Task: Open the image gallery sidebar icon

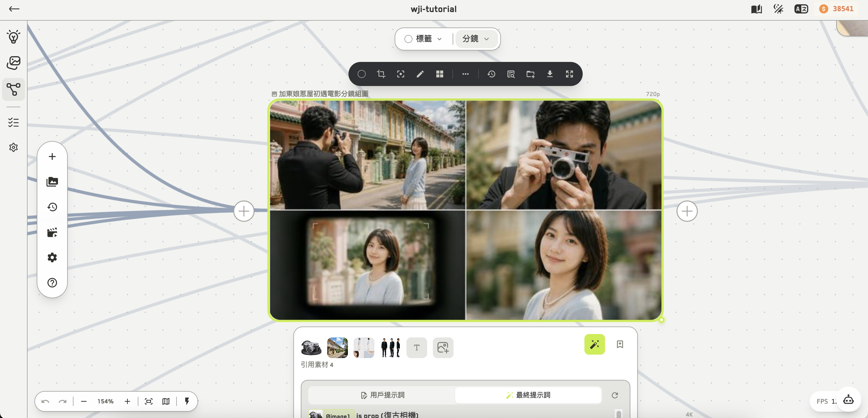Action: tap(13, 63)
